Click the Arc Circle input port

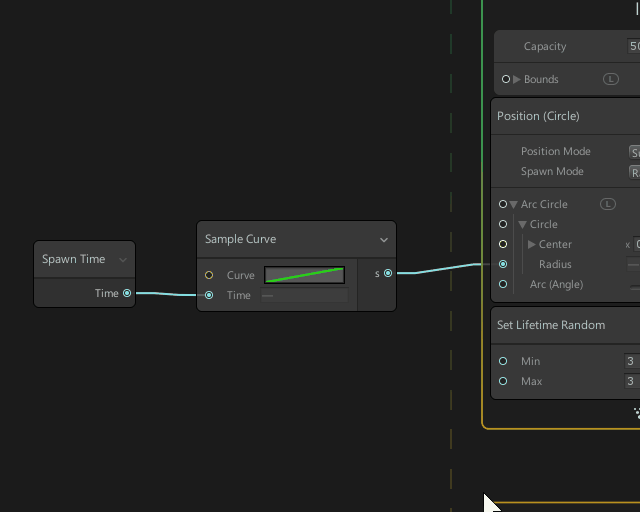pos(503,204)
